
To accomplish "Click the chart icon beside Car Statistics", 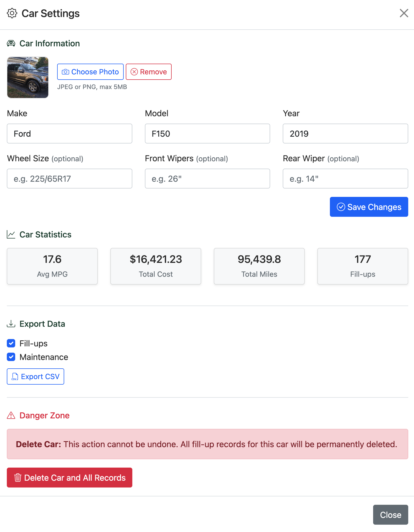I will tap(10, 234).
